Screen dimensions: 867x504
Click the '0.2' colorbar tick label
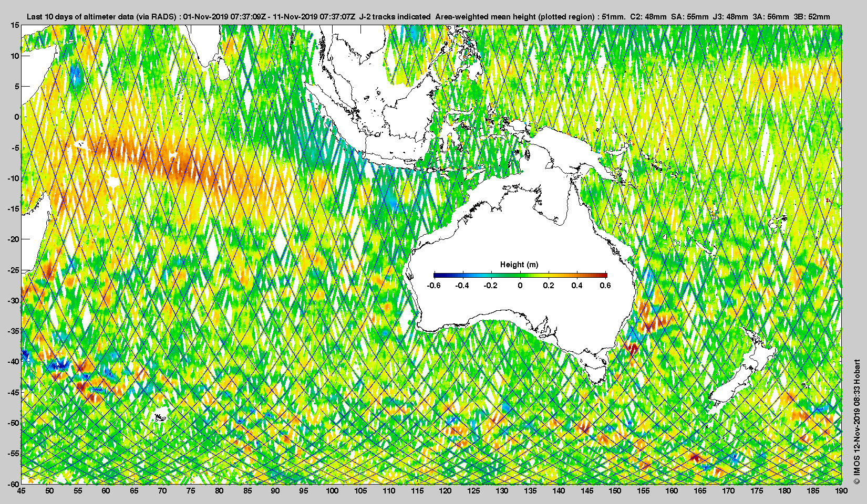coord(549,286)
